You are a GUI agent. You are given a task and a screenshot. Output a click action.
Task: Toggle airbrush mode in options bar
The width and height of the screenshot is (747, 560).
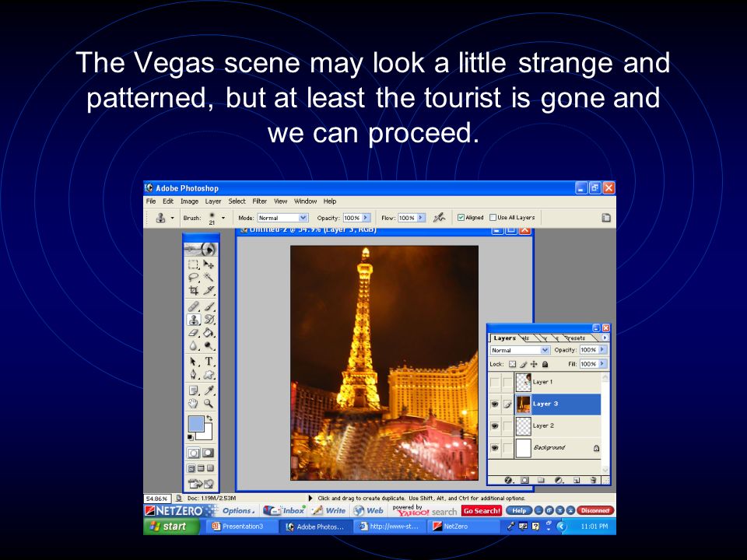[x=439, y=218]
